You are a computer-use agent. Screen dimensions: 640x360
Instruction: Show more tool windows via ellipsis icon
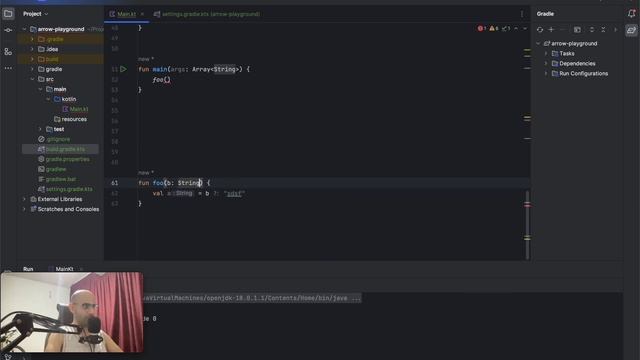point(8,68)
